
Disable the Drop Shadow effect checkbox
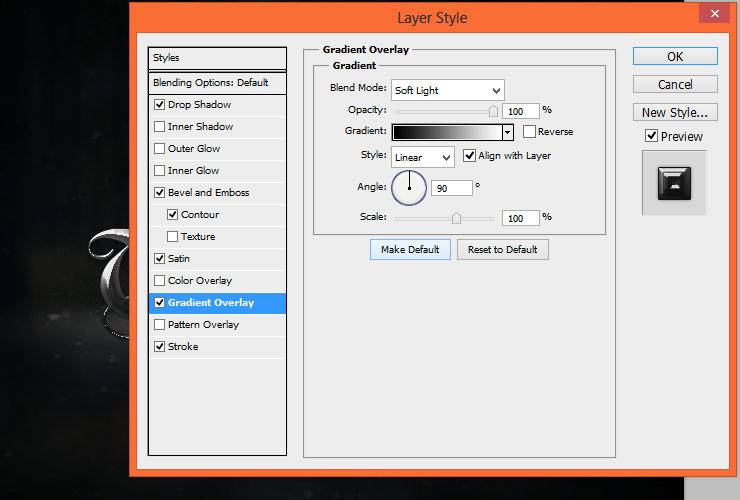(160, 104)
